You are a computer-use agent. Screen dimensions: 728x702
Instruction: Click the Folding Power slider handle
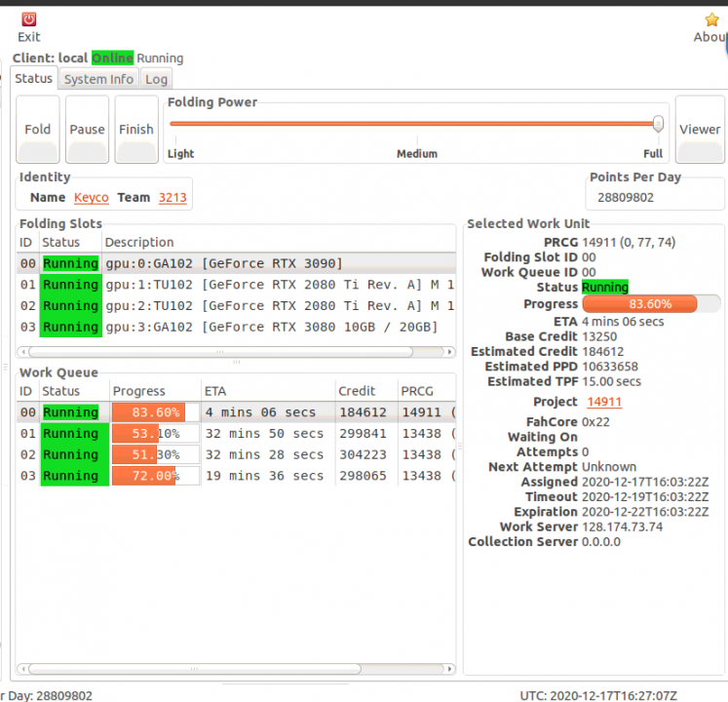click(658, 124)
